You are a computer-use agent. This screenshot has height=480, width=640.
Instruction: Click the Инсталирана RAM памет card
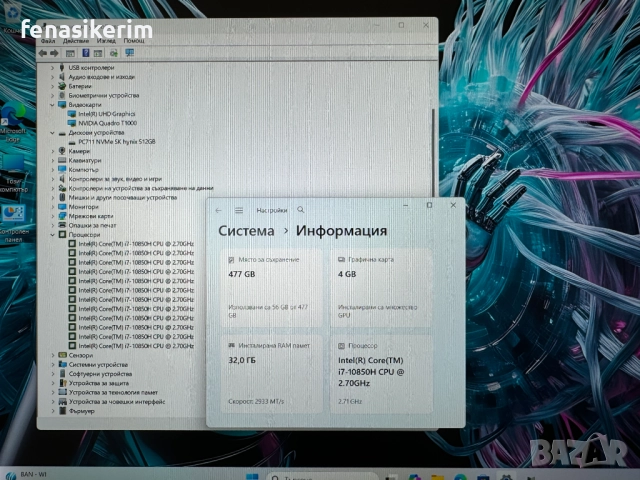pyautogui.click(x=268, y=372)
